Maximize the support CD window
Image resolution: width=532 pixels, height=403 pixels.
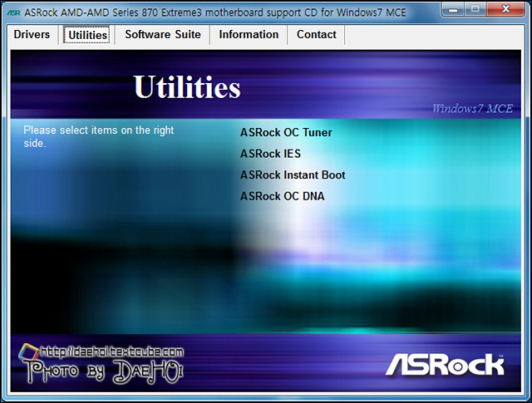pos(475,9)
